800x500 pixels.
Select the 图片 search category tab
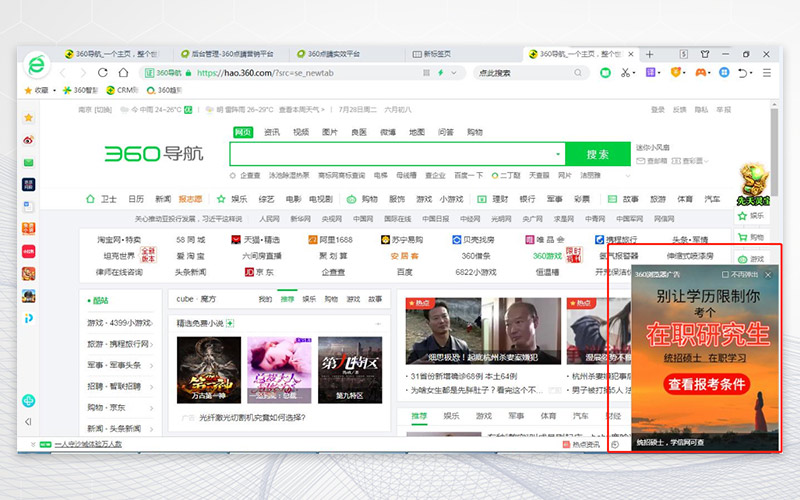[x=330, y=132]
